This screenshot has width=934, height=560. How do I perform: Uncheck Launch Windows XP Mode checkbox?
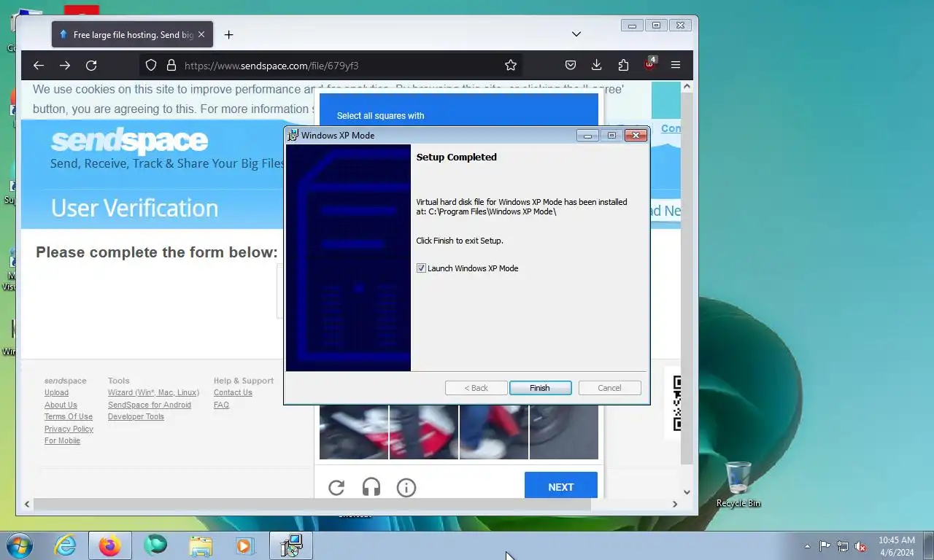(x=421, y=268)
